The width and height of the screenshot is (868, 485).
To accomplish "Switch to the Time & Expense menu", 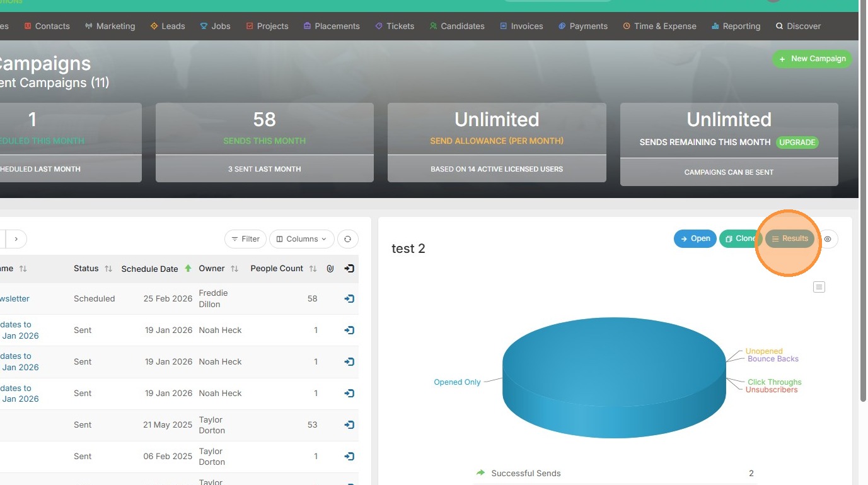I will click(659, 26).
